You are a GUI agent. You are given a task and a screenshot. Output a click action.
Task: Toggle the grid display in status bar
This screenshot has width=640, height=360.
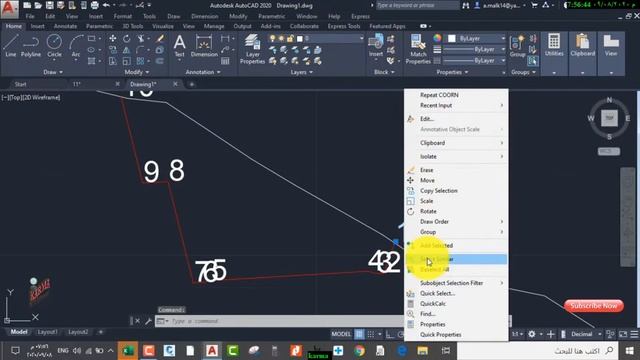point(359,334)
